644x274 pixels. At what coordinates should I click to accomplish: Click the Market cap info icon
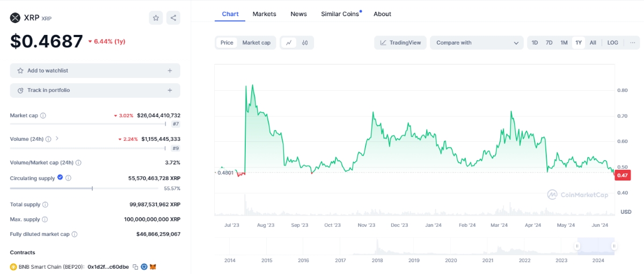[43, 116]
